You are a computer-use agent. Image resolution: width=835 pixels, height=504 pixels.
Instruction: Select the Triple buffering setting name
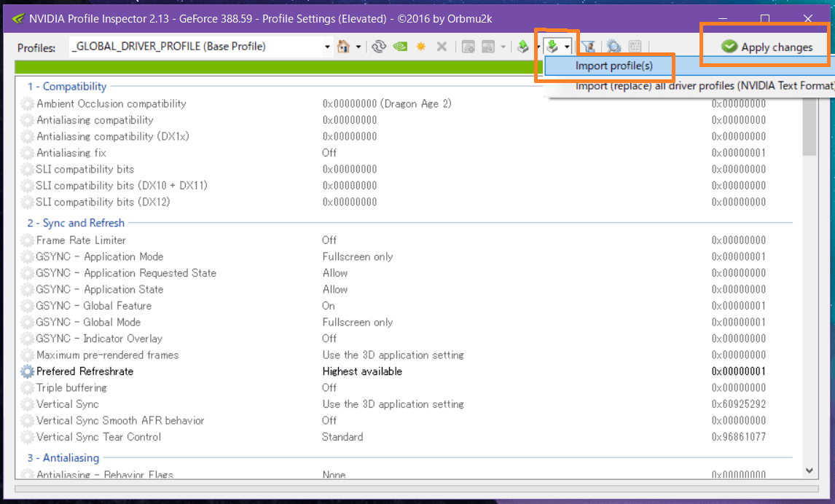click(71, 388)
